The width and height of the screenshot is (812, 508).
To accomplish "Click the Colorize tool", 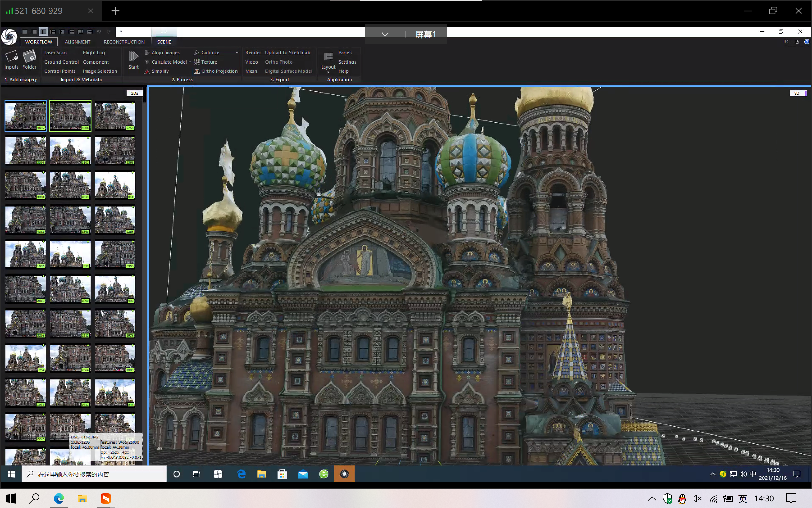I will click(207, 52).
